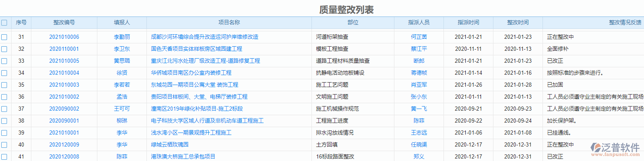The width and height of the screenshot is (644, 161).
Task: Click reporter name 李若若
Action: point(122,85)
